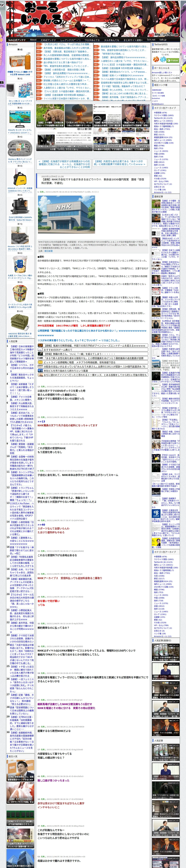Open the footballnet mutual link
Viewport: 186px width, 868px height.
pos(156,98)
